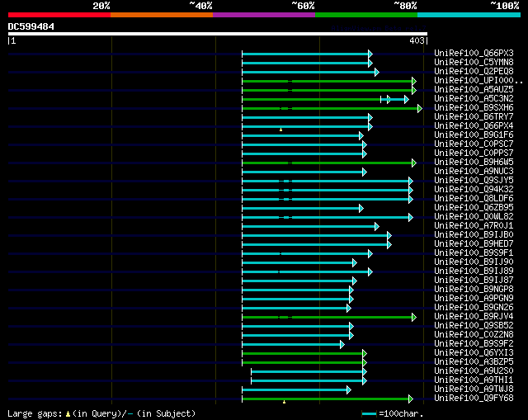
Task: Click the Q2PEQ8 alignment end arrowhead
Action: click(x=377, y=72)
